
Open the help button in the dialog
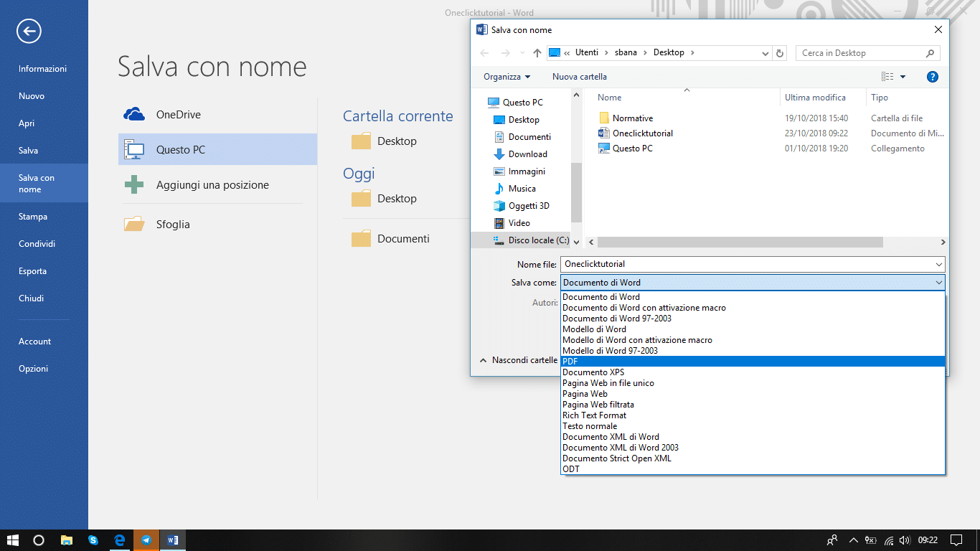pos(933,77)
